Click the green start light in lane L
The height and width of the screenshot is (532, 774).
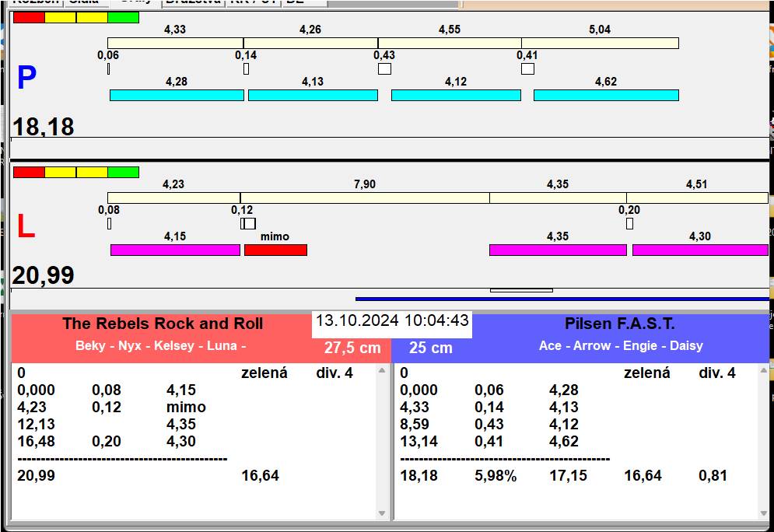tap(123, 172)
